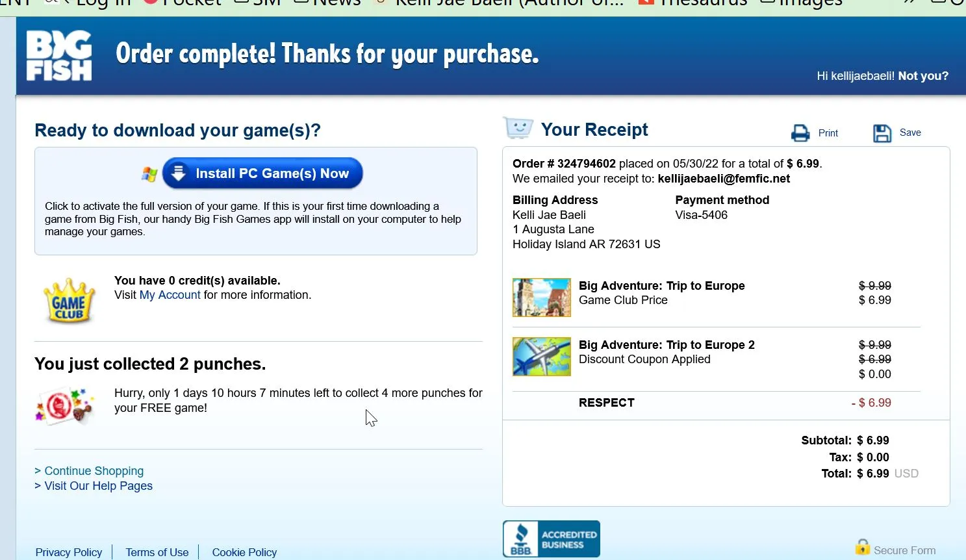
Task: Select Big Adventure: Trip to Europe thumbnail
Action: 542,298
